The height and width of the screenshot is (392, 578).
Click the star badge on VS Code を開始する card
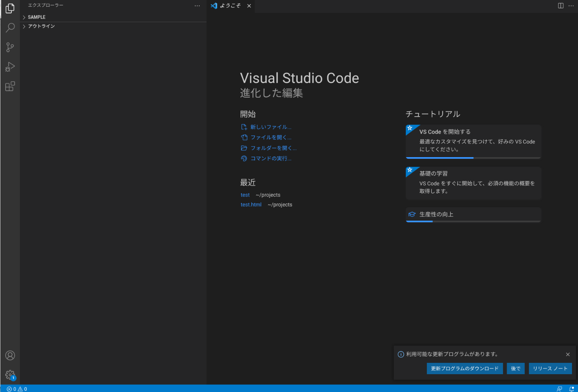click(x=410, y=128)
